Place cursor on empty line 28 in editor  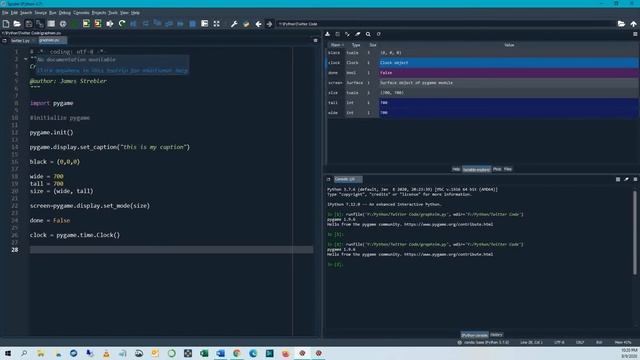[171, 249]
